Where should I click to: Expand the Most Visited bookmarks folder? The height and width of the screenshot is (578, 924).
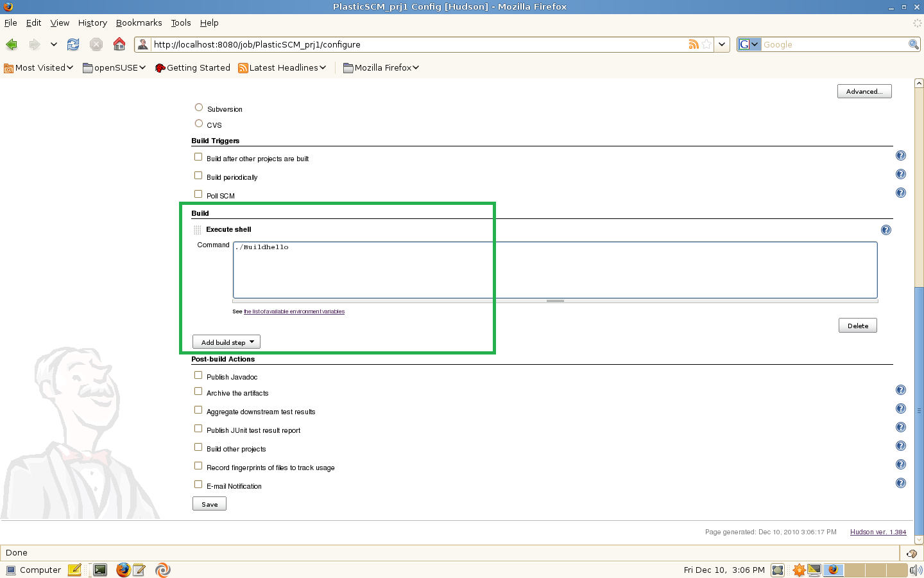coord(38,67)
